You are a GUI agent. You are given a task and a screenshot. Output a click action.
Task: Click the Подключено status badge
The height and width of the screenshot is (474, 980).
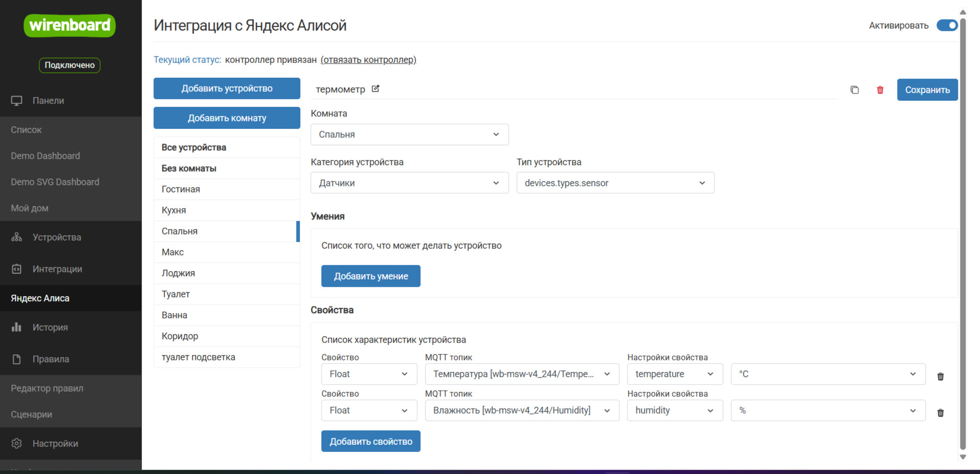pos(70,65)
